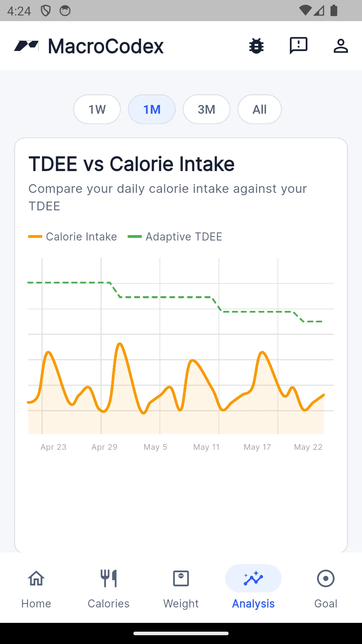Select the Analysis tab

click(x=253, y=588)
